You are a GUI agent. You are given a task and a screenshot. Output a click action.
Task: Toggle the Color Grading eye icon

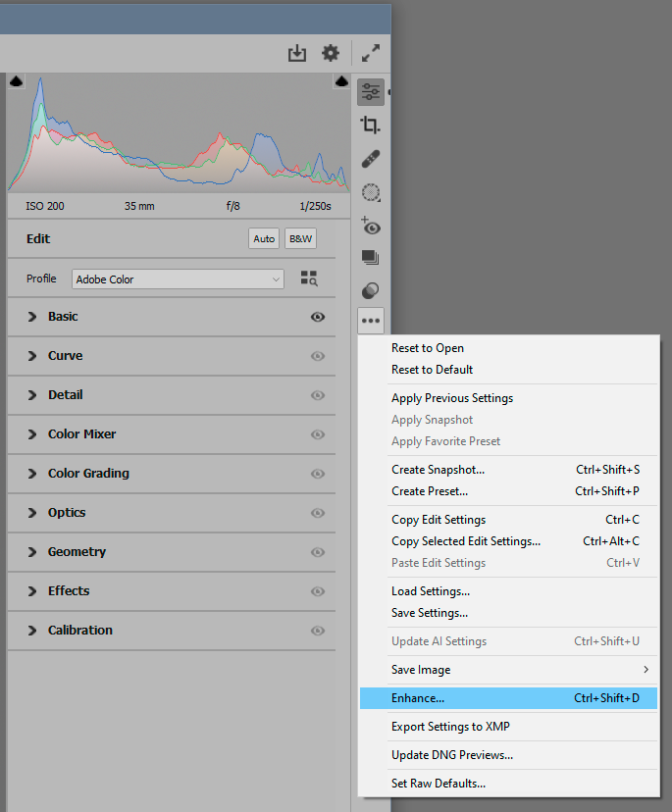tap(317, 474)
